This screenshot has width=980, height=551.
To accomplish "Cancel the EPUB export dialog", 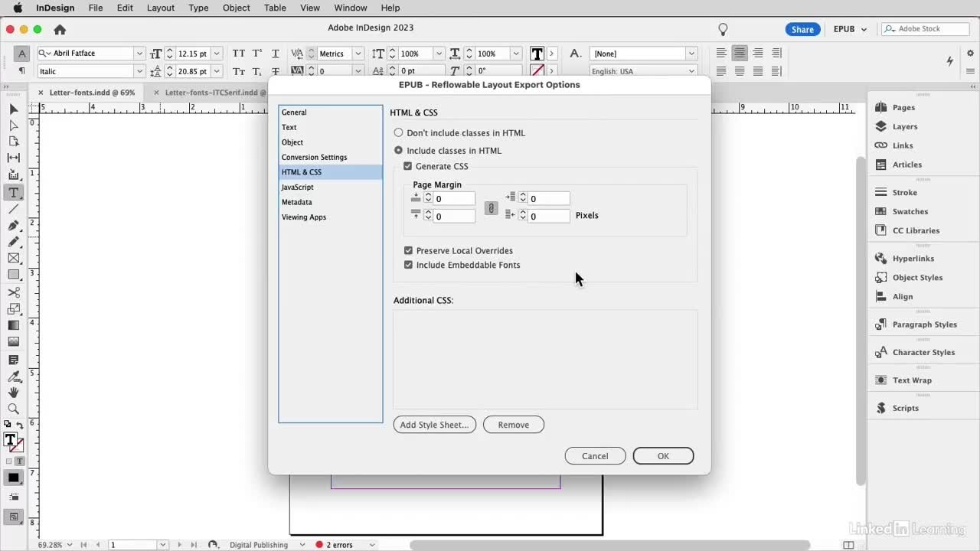I will coord(595,456).
